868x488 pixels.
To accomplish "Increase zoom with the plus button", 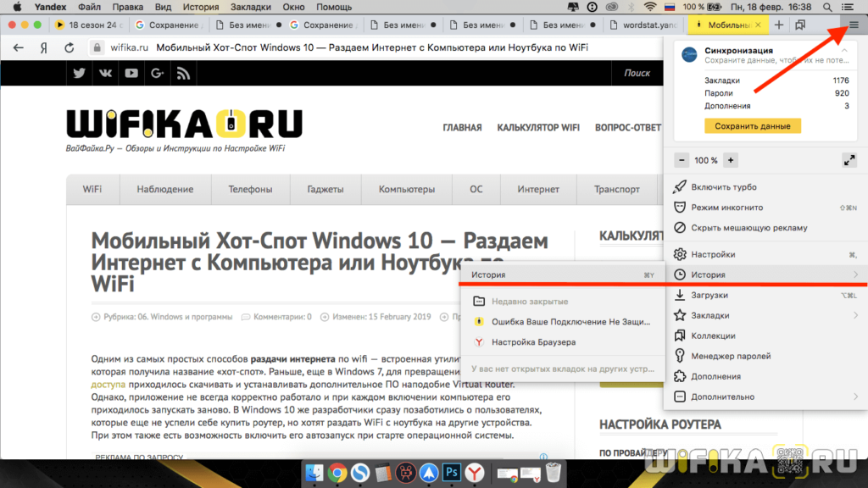I will [x=731, y=160].
